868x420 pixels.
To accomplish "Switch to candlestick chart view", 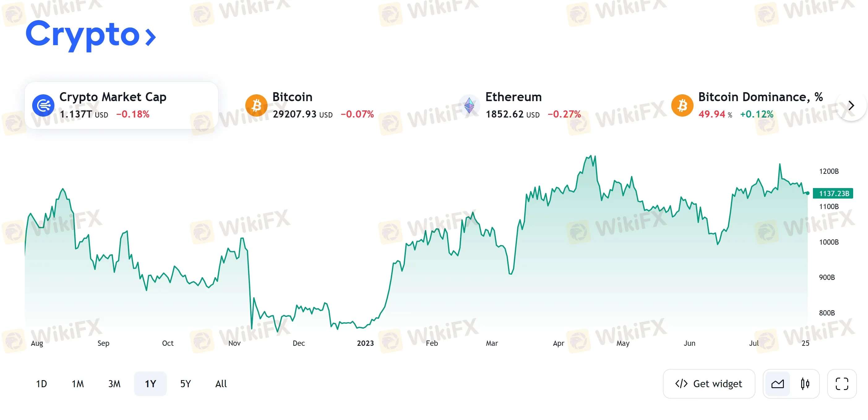I will tap(805, 384).
